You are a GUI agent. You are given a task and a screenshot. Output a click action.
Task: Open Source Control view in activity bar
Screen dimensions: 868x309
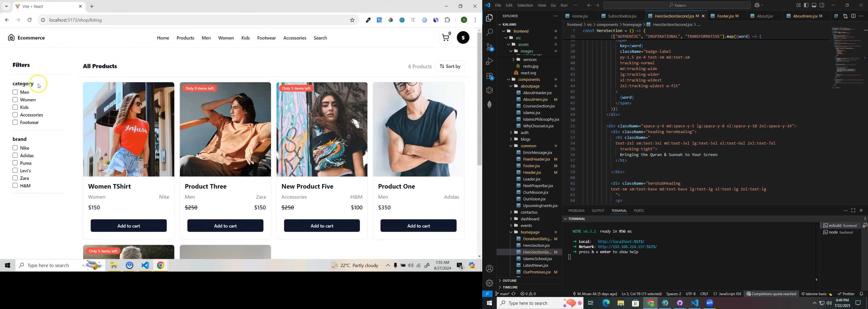coord(489,47)
